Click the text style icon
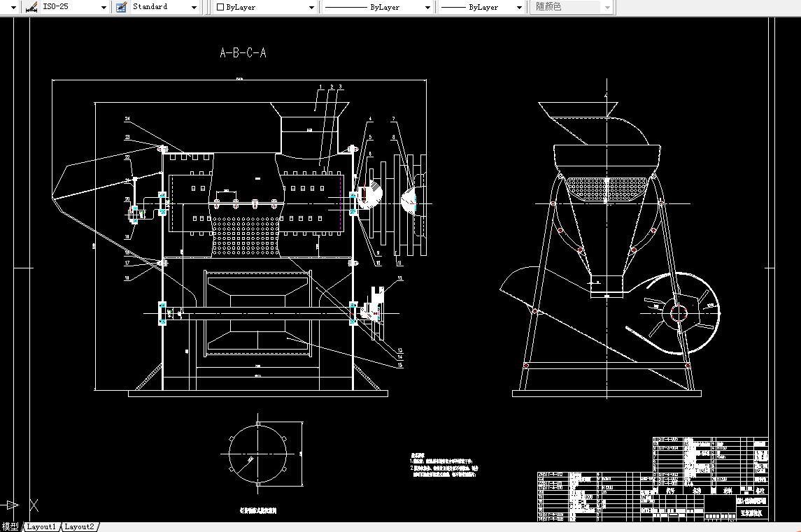Viewport: 801px width, 532px height. 122,7
